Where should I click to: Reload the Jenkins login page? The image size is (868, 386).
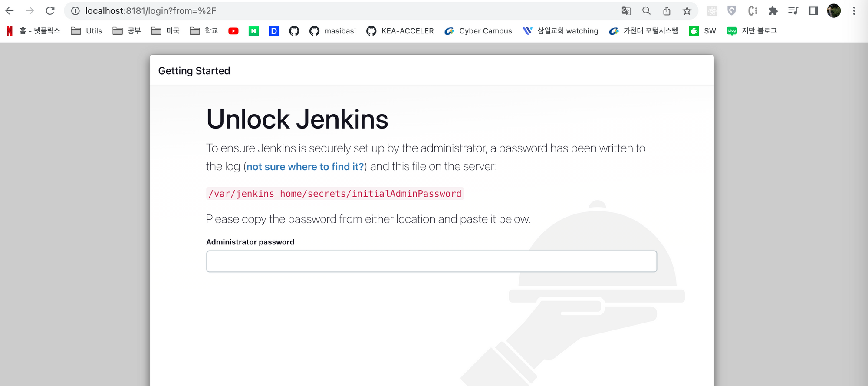[50, 11]
